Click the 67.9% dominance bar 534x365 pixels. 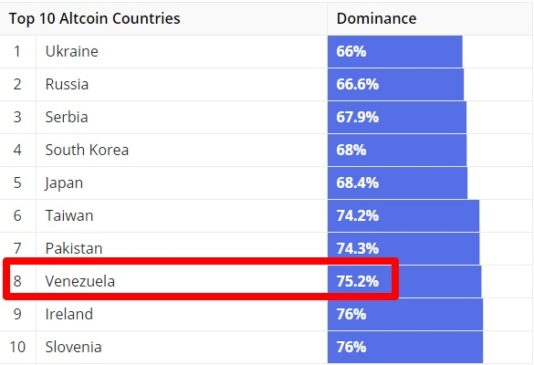[x=397, y=117]
